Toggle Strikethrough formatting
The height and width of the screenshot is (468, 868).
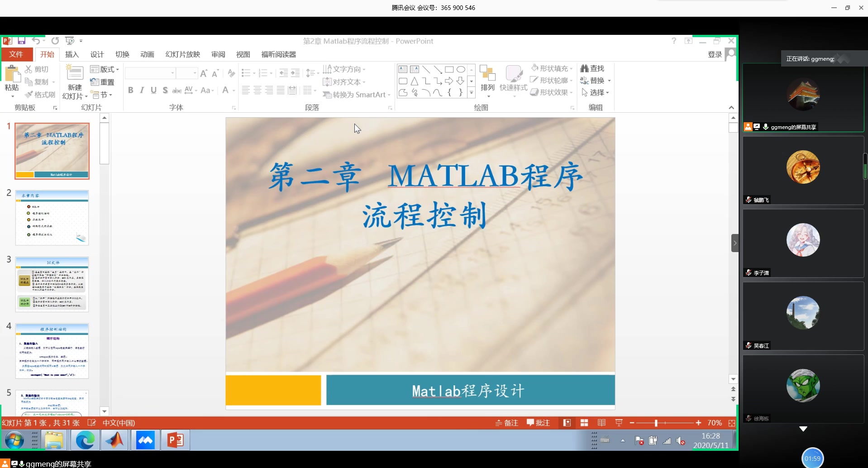[177, 91]
